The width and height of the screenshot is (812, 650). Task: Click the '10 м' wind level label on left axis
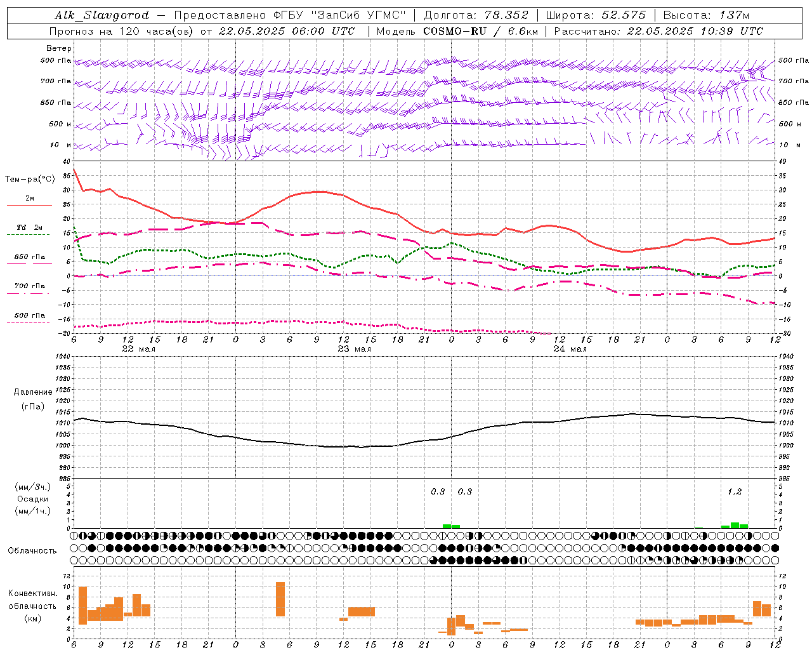coord(61,145)
